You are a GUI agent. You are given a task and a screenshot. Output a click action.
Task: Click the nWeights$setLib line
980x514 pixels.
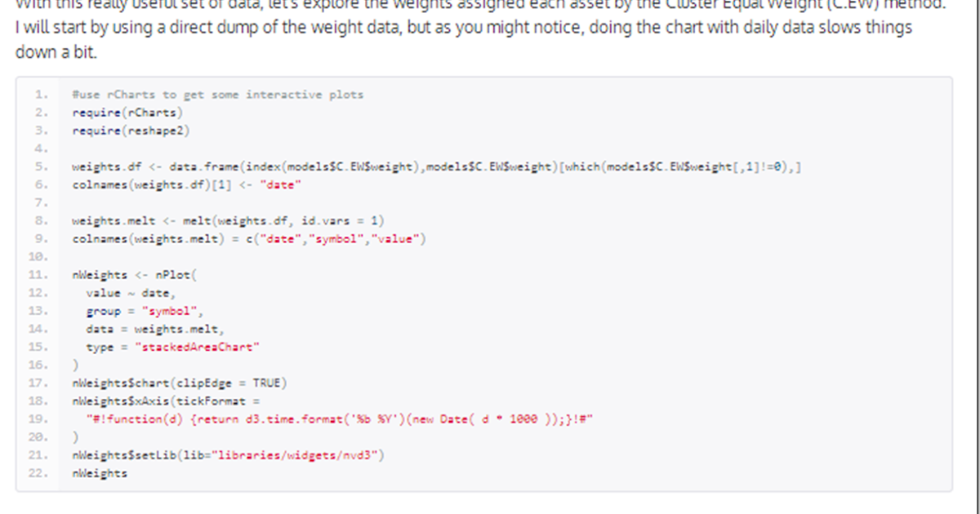228,455
